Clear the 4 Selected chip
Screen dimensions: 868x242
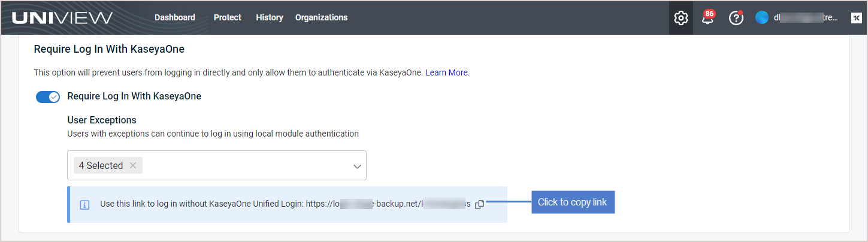pos(133,165)
